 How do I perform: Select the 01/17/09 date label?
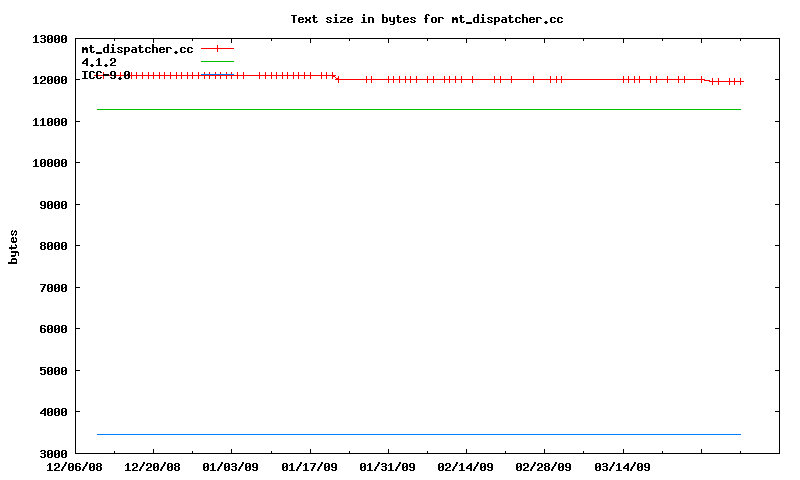[x=309, y=467]
